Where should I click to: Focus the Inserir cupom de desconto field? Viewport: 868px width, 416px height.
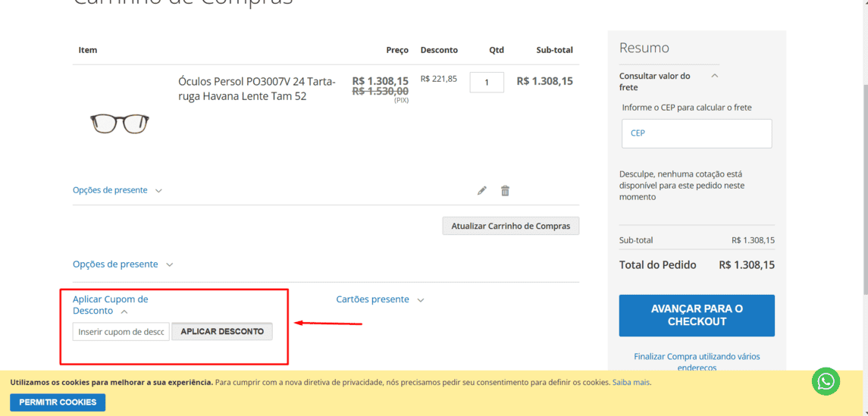121,332
